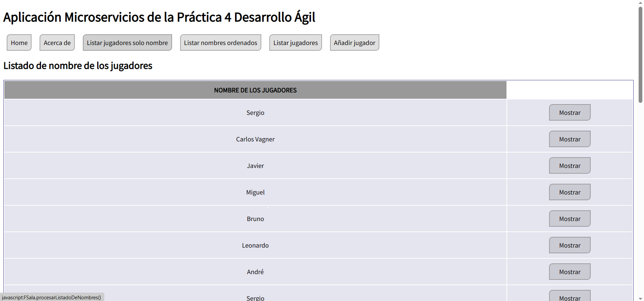Click Mostrar on the Miguel row

click(x=569, y=192)
